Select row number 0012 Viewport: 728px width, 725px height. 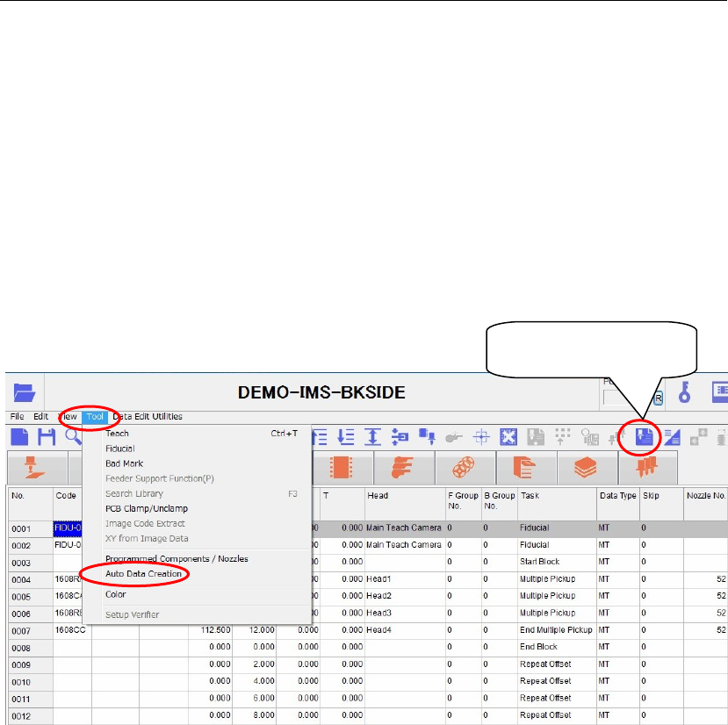pyautogui.click(x=30, y=716)
